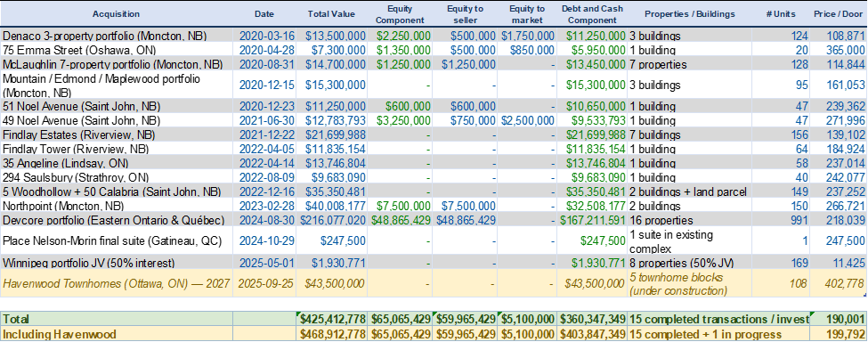The width and height of the screenshot is (868, 342).
Task: Select the Northpoint $7,500,000 equity component cell
Action: [402, 206]
